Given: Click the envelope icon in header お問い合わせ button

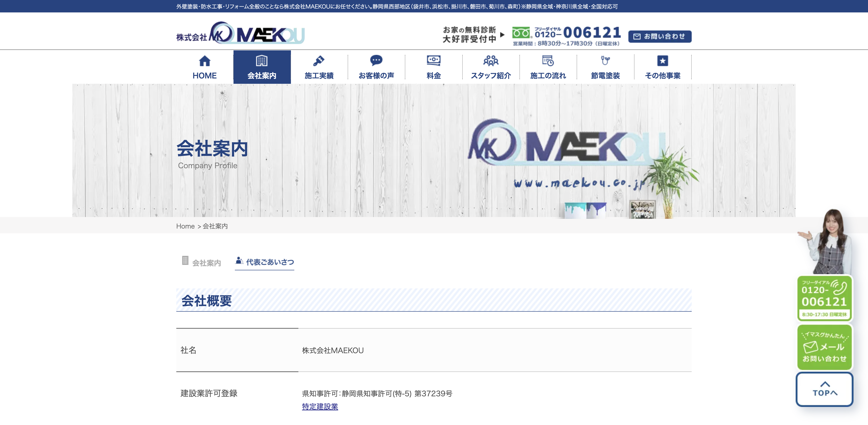Looking at the screenshot, I should tap(637, 36).
